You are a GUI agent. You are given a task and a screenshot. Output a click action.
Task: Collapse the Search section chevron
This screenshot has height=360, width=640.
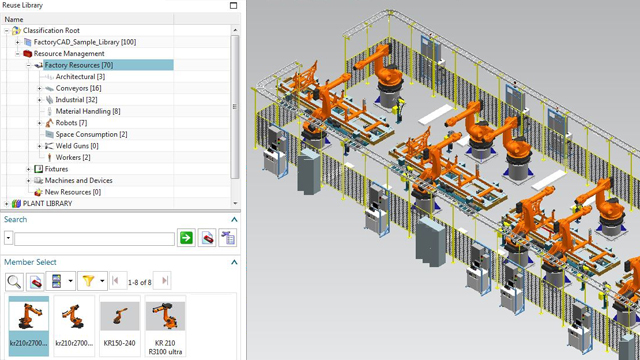click(x=234, y=220)
